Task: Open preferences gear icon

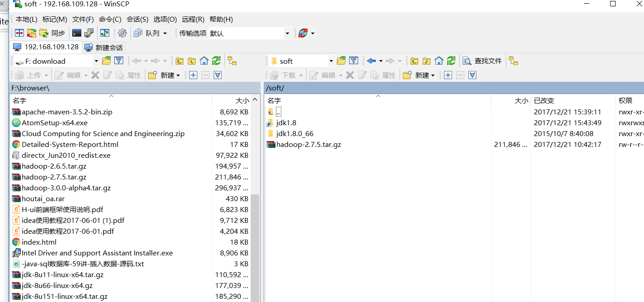Action: pos(122,33)
